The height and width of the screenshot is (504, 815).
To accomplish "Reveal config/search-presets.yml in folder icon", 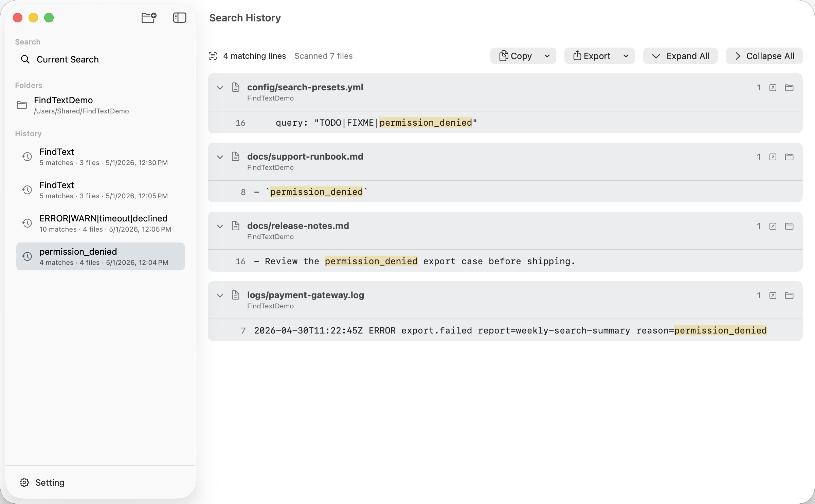I will [x=789, y=88].
